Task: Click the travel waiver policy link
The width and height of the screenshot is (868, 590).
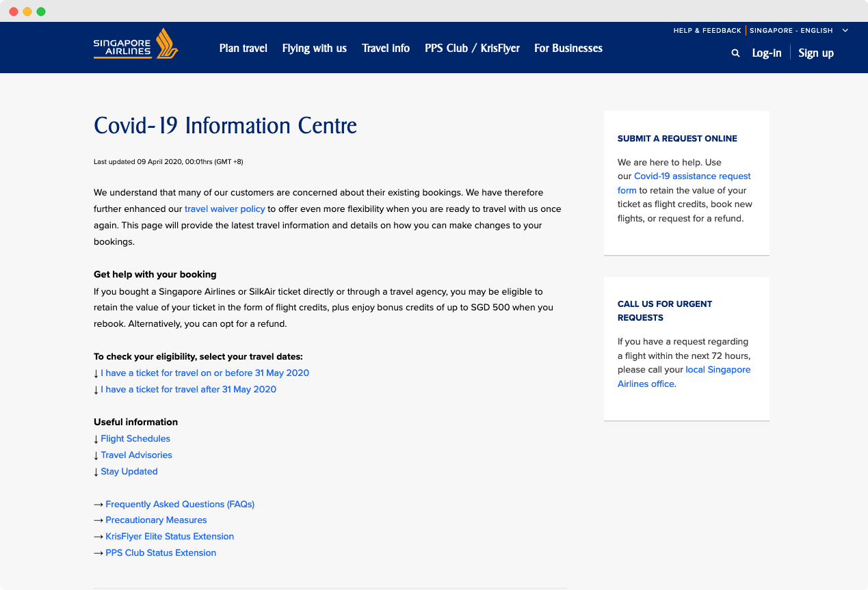Action: (x=224, y=209)
